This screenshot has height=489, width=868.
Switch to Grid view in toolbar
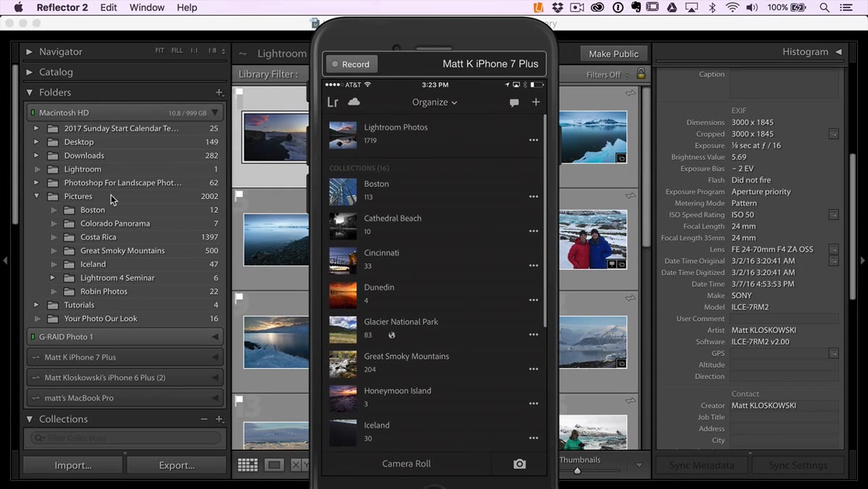click(247, 466)
